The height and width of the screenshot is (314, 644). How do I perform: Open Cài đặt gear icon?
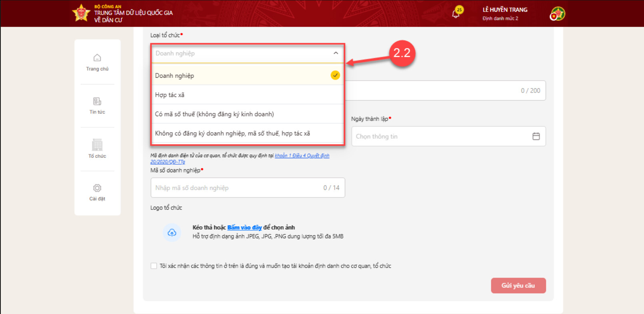click(97, 188)
